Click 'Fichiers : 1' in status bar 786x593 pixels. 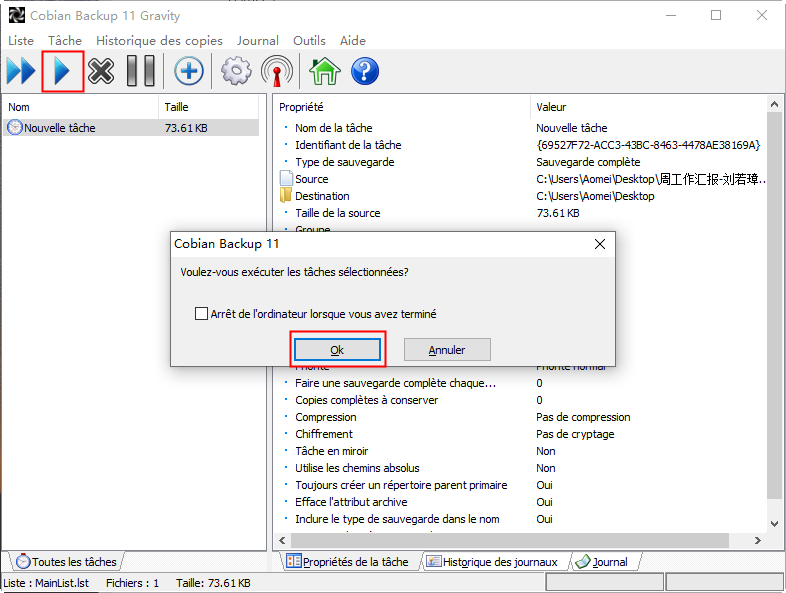(132, 583)
